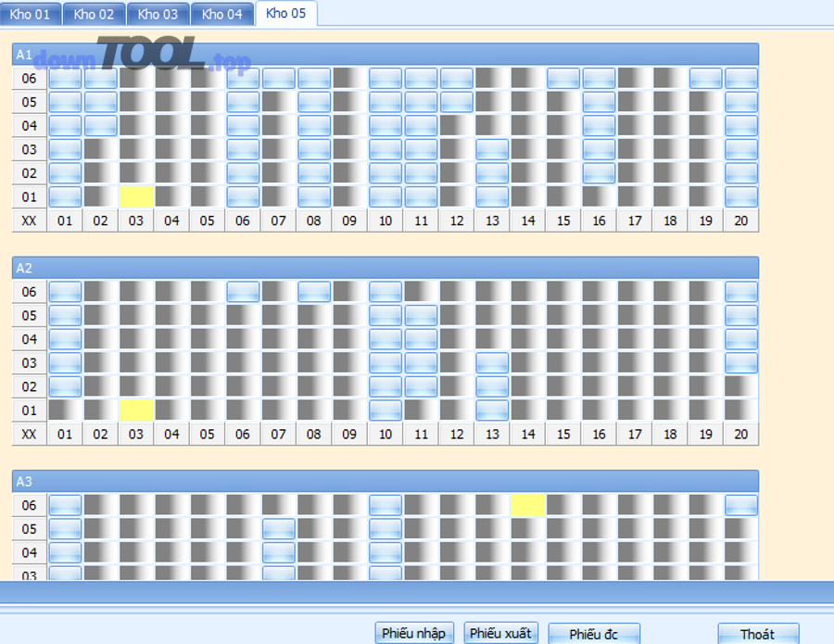Click Thoát to exit
The height and width of the screenshot is (644, 834).
[x=757, y=634]
